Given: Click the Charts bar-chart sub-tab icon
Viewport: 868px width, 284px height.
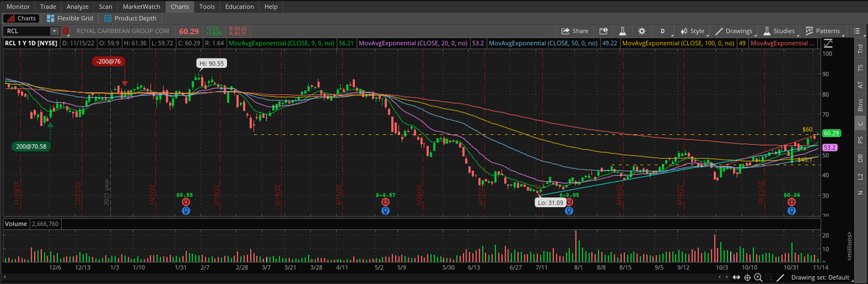Looking at the screenshot, I should (x=10, y=18).
